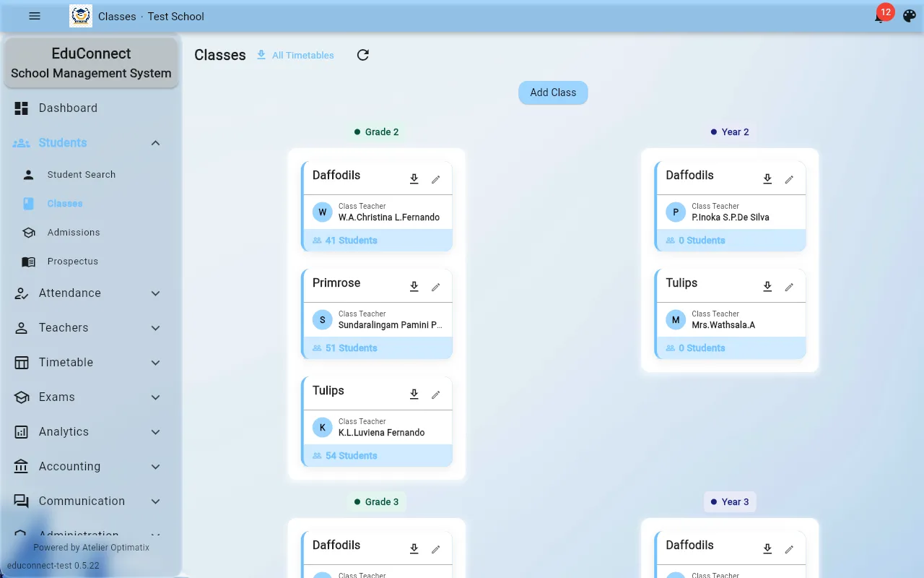Click the S avatar of Sundaralingam Pamini

tap(323, 320)
